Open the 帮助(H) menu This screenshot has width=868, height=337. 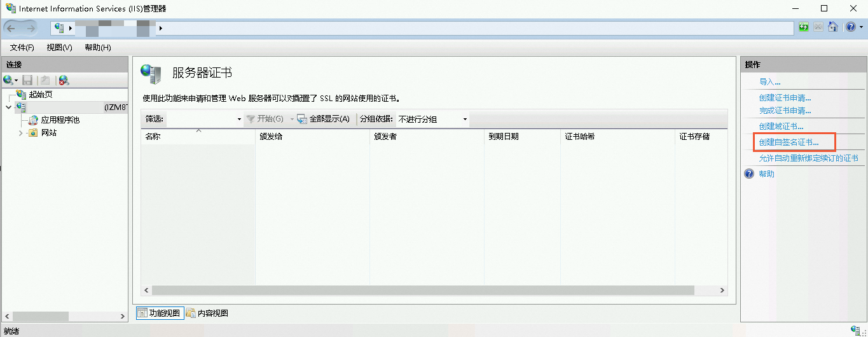pyautogui.click(x=98, y=48)
